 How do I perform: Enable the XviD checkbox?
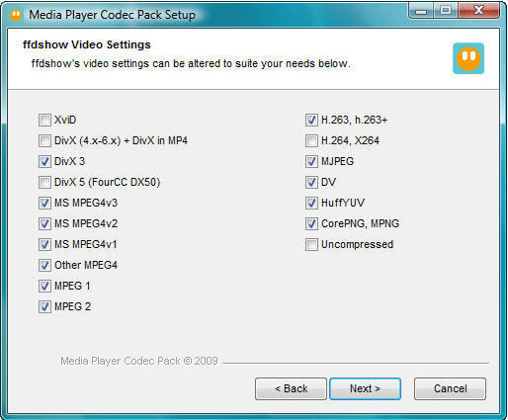44,120
